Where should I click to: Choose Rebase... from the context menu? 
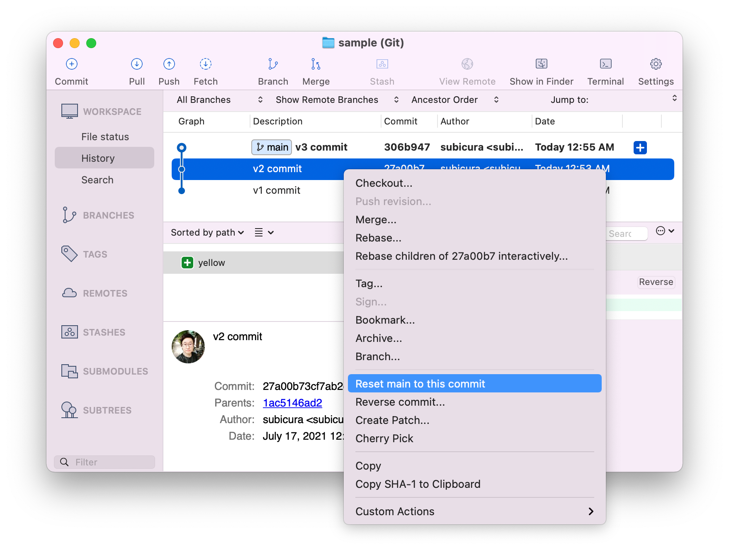tap(475, 238)
